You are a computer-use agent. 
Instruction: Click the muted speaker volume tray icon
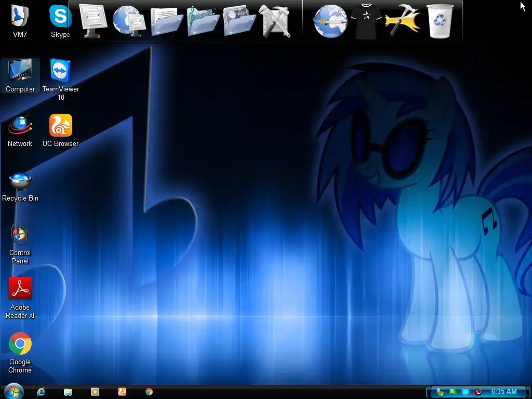point(478,392)
